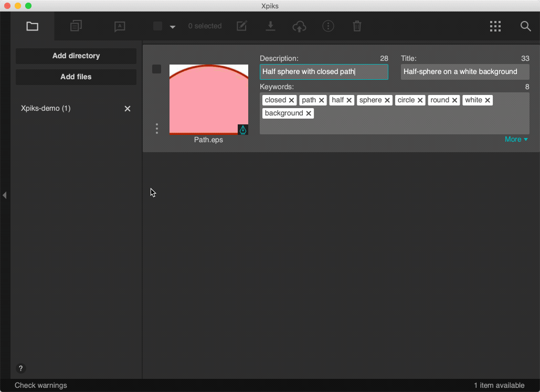This screenshot has height=392, width=540.
Task: Save metadata using the export icon
Action: coord(270,26)
